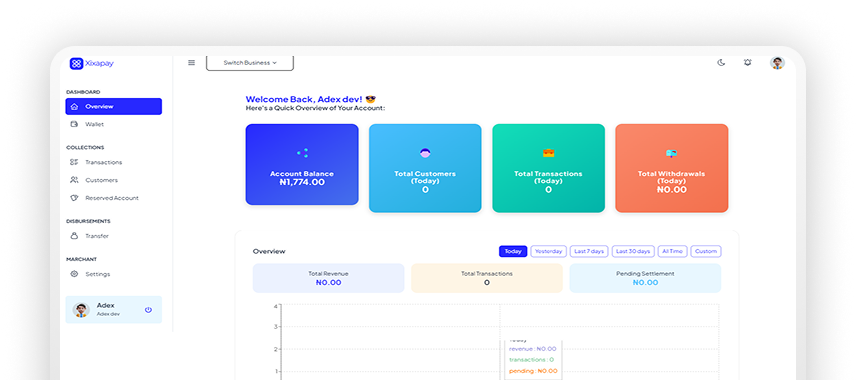
Task: Switch to dark mode with moon icon
Action: click(721, 63)
